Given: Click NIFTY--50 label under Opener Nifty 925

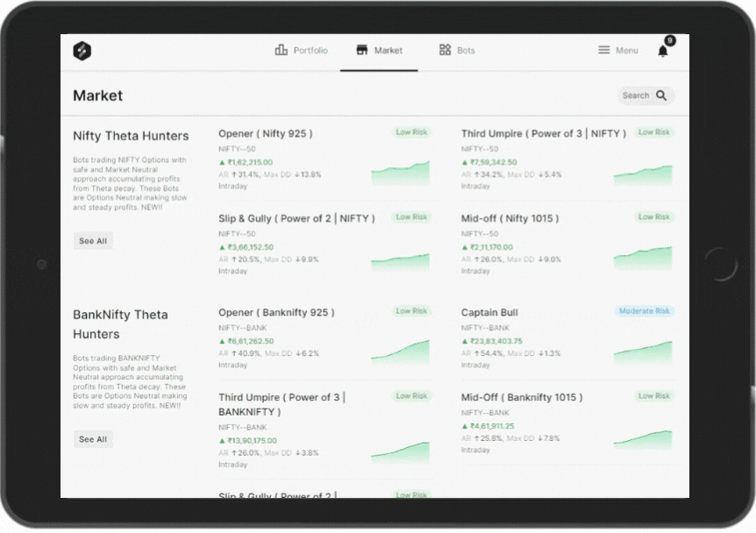Looking at the screenshot, I should 237,149.
